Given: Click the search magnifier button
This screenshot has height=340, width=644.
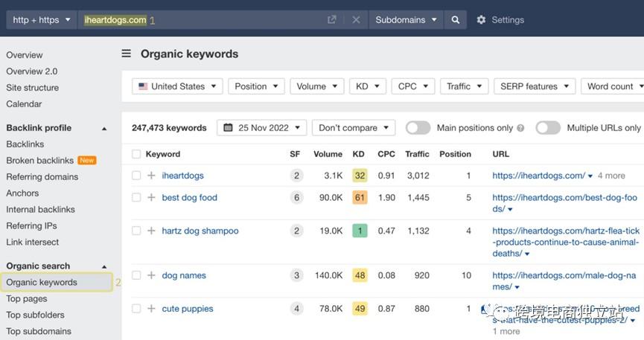Looking at the screenshot, I should [455, 19].
